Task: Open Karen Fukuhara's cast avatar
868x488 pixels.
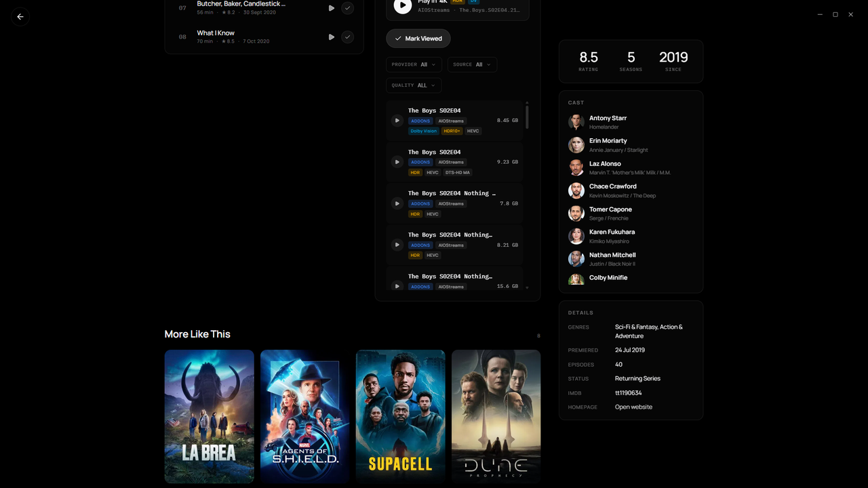Action: (576, 236)
